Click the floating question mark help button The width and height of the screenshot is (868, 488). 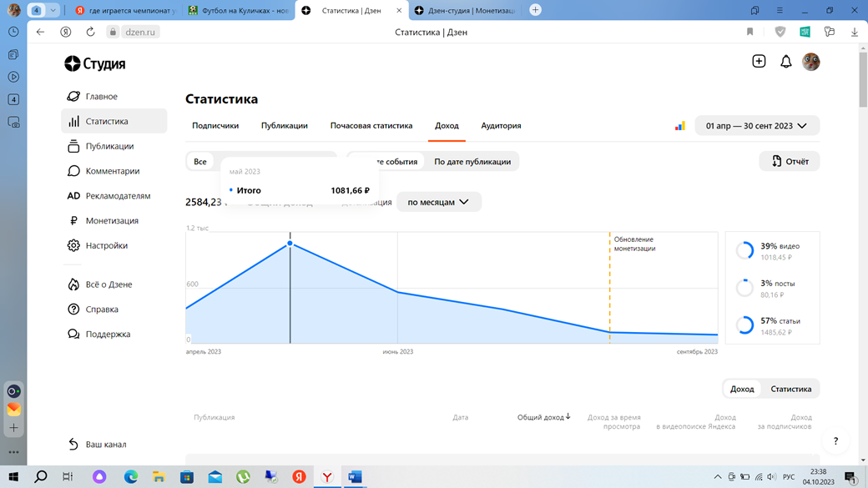(x=836, y=441)
